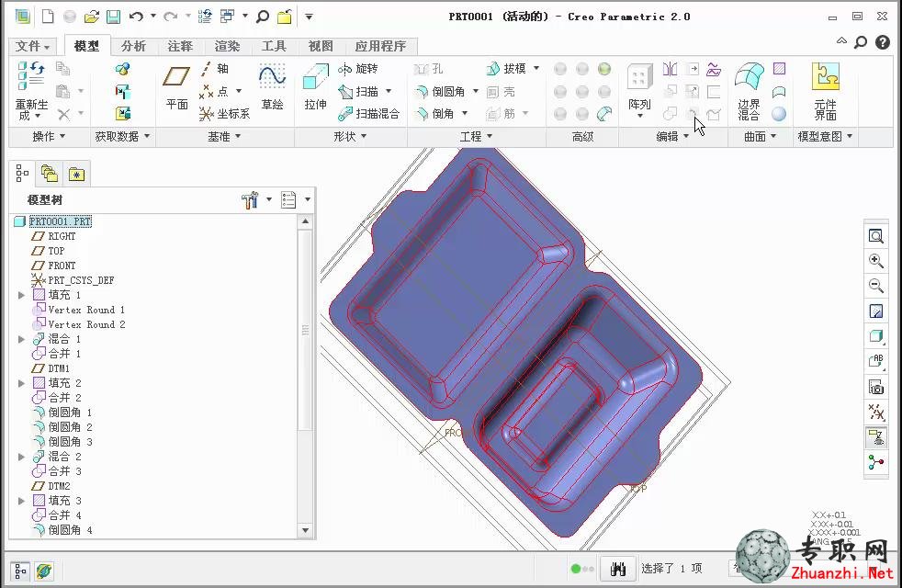Open the folder browser tab above model tree
The height and width of the screenshot is (588, 902).
49,174
